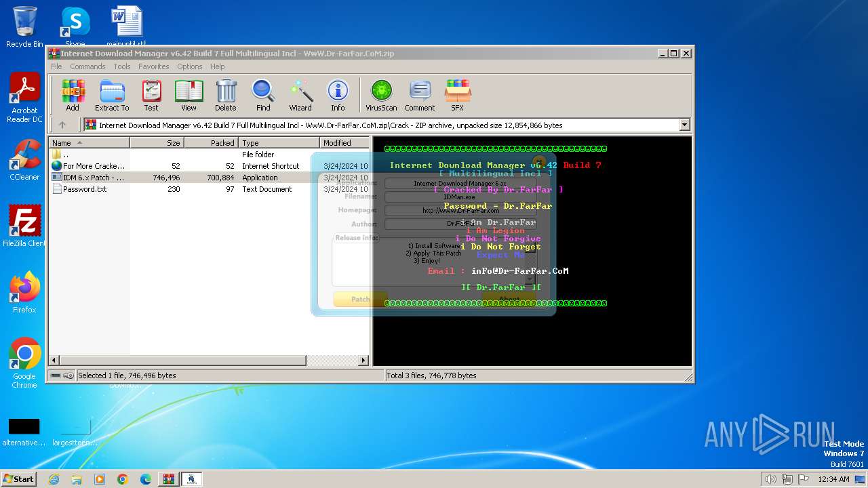Click the About button in patcher dialog

509,299
